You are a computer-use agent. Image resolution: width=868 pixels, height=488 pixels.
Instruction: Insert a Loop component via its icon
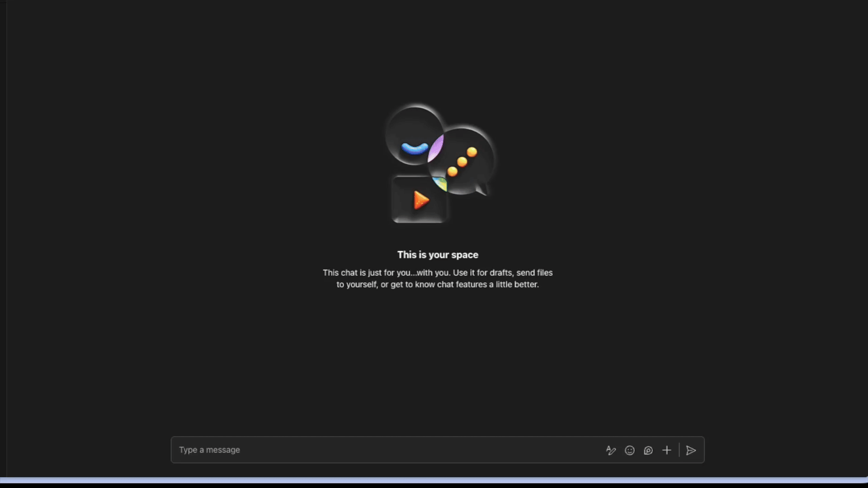tap(648, 450)
